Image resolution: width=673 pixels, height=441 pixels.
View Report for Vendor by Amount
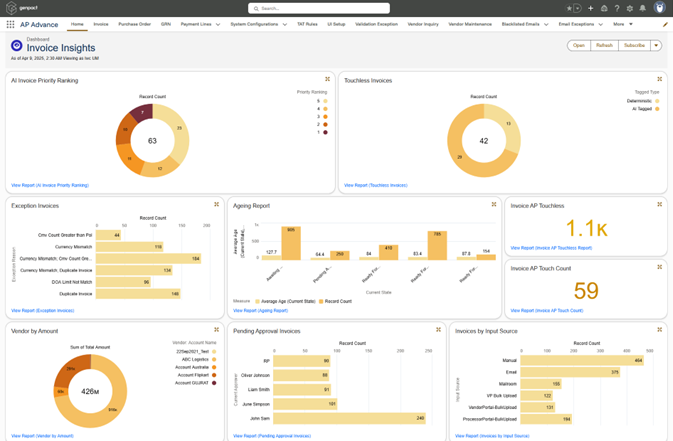(x=42, y=436)
